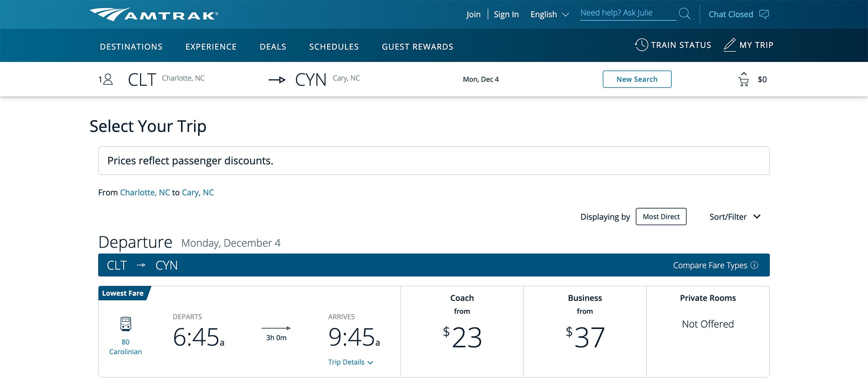Screen dimensions: 868x385
Task: Click the Private Rooms Not Offered text
Action: 707,324
